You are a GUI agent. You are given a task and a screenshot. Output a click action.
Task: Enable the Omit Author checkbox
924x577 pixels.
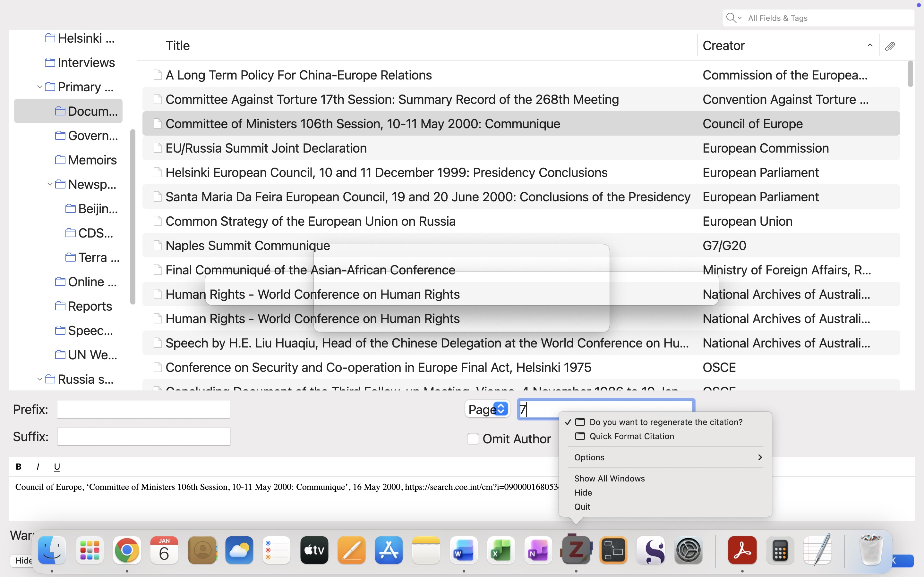tap(473, 439)
